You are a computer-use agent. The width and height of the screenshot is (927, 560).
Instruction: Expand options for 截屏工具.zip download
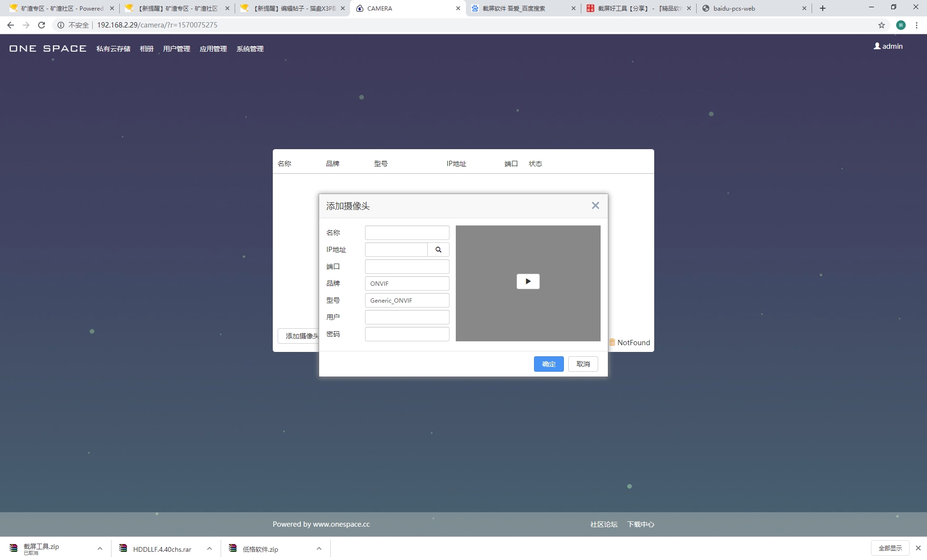tap(100, 548)
